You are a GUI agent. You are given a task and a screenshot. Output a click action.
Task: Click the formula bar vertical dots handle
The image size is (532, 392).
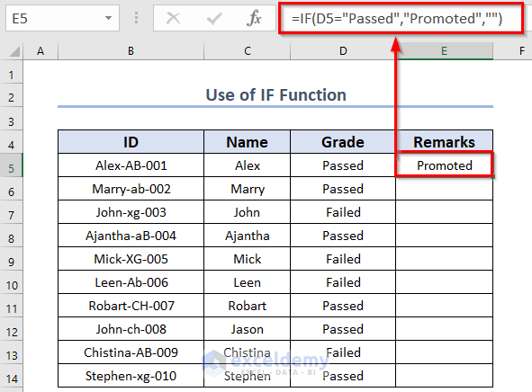[136, 18]
